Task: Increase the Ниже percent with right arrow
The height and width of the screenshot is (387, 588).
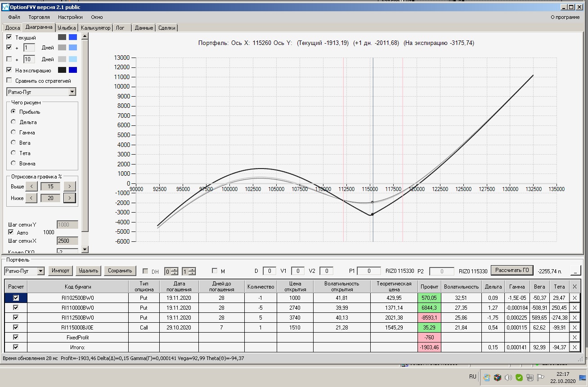Action: coord(70,198)
